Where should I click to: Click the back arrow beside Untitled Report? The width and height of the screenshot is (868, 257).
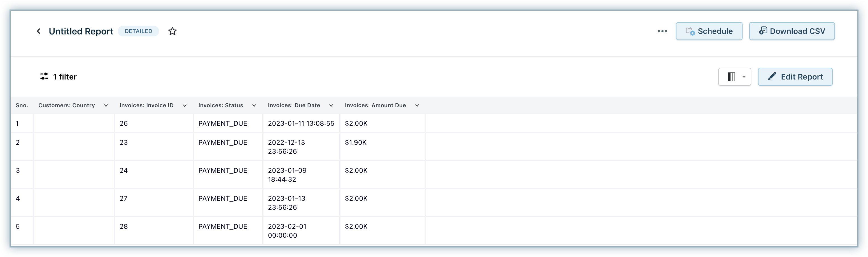[x=39, y=31]
